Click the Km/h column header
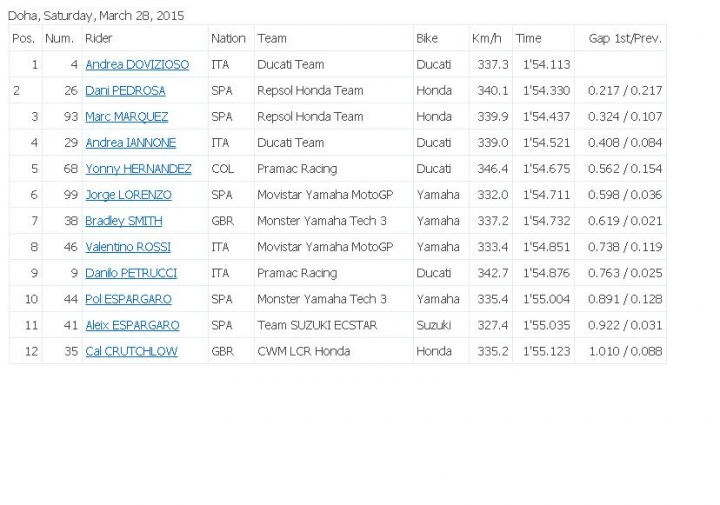 click(x=486, y=39)
